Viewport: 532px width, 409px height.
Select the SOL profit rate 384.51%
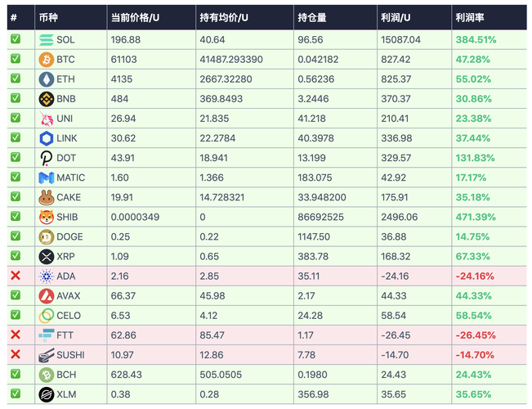click(476, 40)
